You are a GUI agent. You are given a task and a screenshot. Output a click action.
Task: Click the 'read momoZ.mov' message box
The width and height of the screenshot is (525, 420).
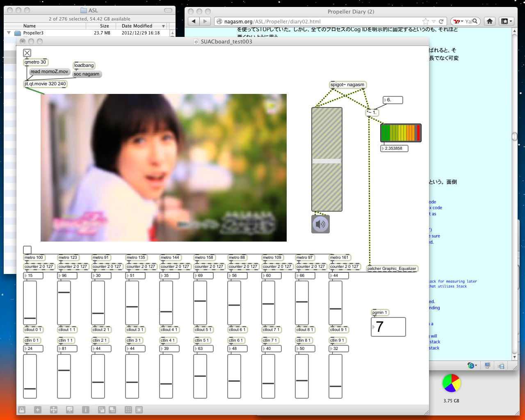[49, 72]
